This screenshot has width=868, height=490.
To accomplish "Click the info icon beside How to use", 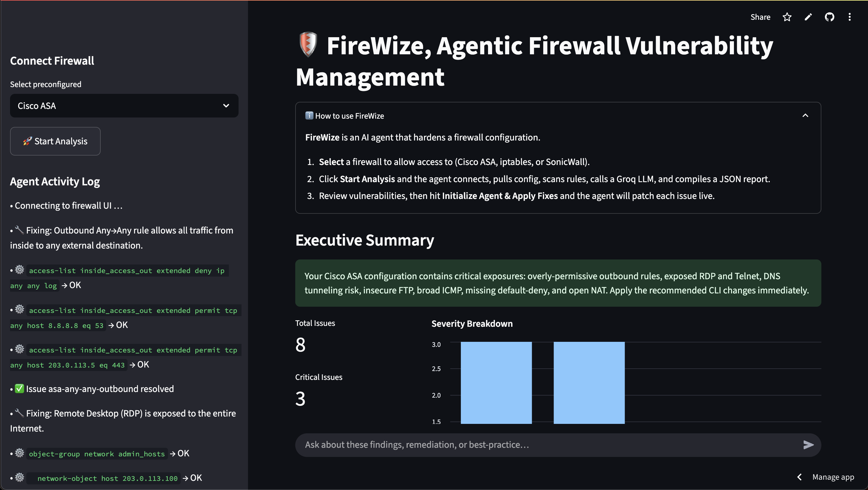I will [x=309, y=116].
